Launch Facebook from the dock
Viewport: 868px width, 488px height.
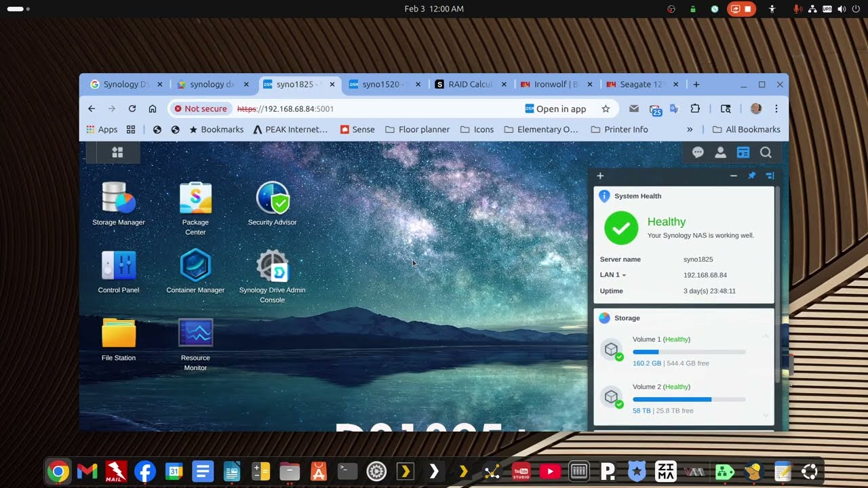[x=145, y=471]
